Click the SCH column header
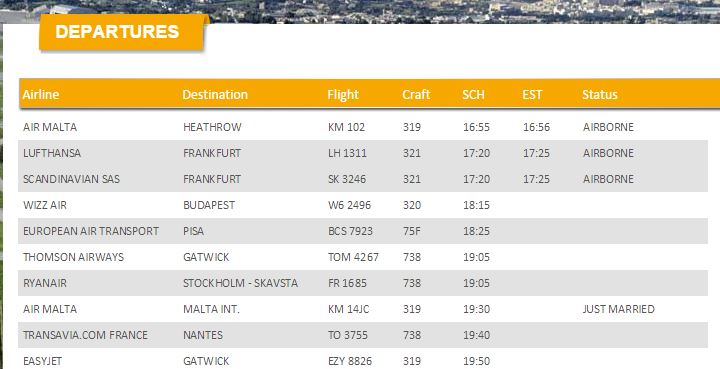This screenshot has width=720, height=369. [473, 95]
